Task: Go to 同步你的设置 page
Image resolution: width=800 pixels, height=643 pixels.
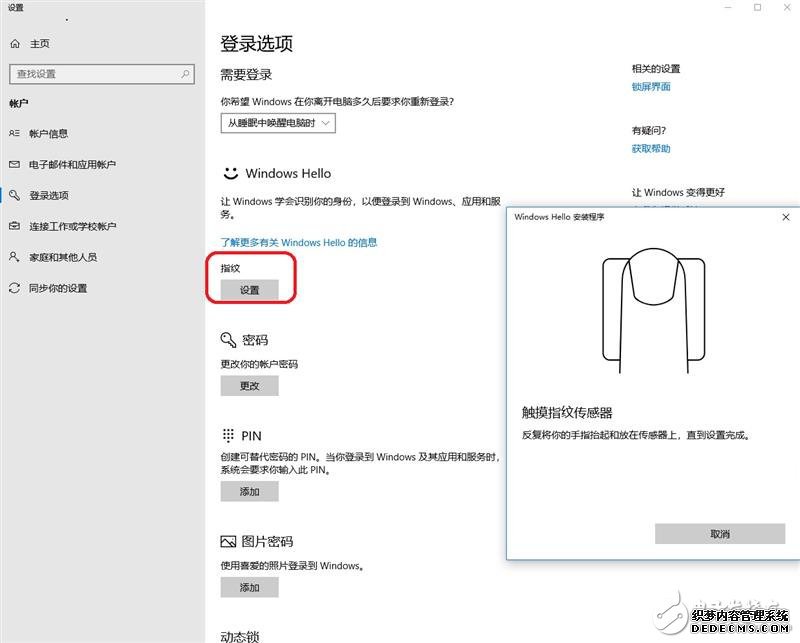Action: point(58,288)
